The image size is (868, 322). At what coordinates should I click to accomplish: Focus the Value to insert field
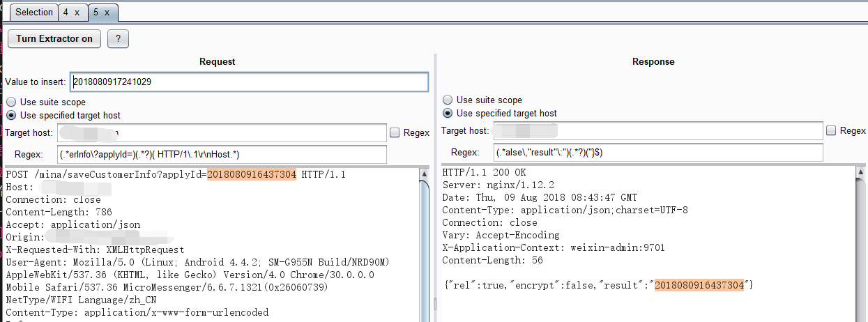click(249, 82)
